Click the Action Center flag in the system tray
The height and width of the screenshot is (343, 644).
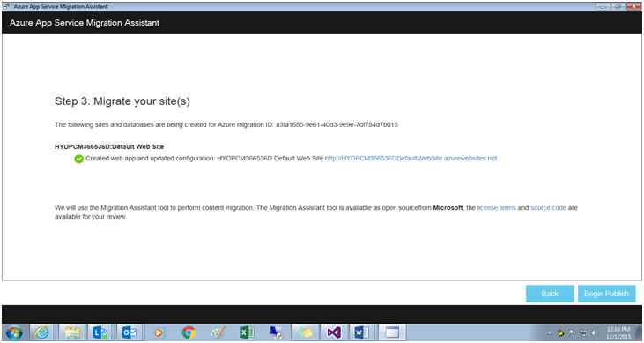[572, 333]
